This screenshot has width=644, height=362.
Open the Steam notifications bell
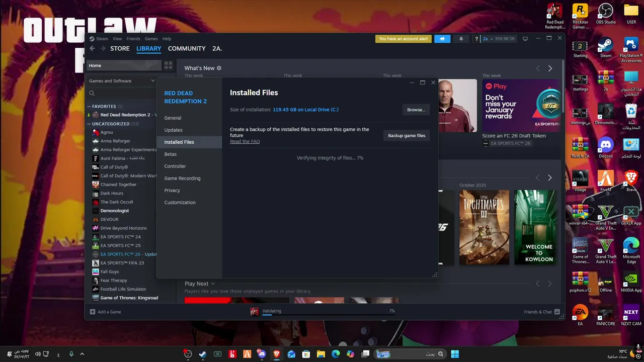[461, 39]
